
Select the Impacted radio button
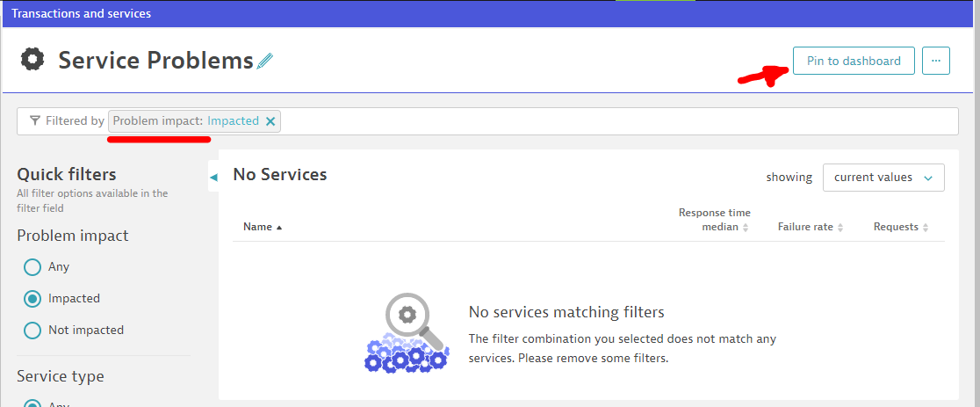point(32,299)
